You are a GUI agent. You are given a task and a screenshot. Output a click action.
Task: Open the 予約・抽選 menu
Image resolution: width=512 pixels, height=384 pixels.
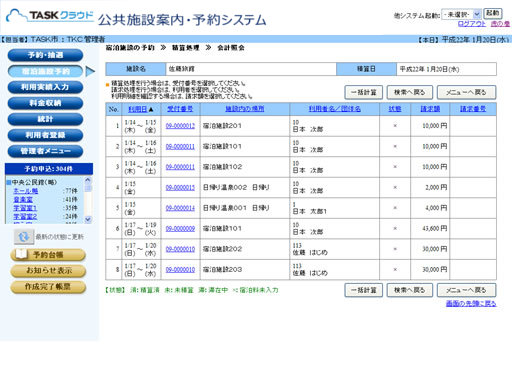(45, 55)
